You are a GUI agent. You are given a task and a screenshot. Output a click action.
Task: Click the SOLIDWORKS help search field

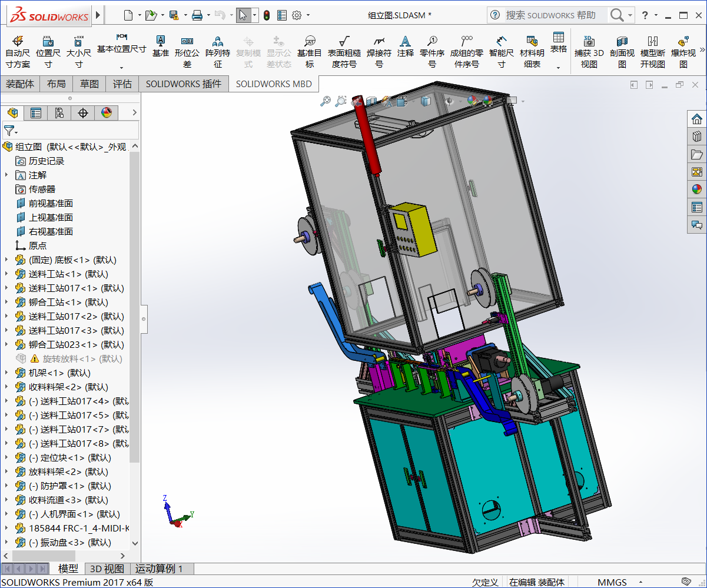point(556,15)
